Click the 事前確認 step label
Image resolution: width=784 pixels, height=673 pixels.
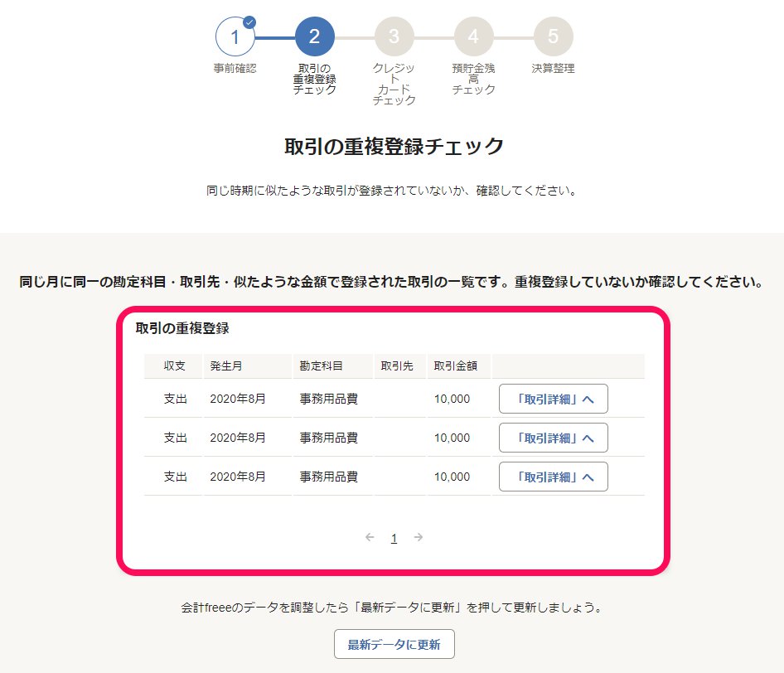(235, 68)
